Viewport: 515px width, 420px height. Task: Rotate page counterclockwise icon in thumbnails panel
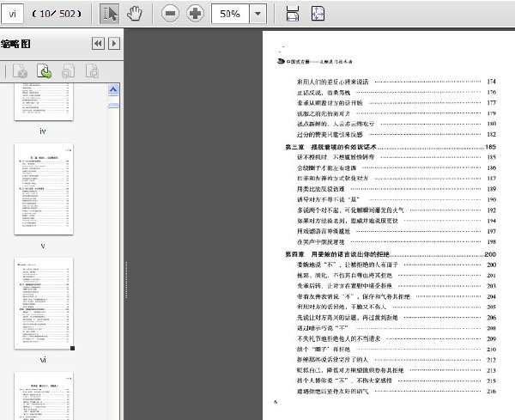(69, 71)
